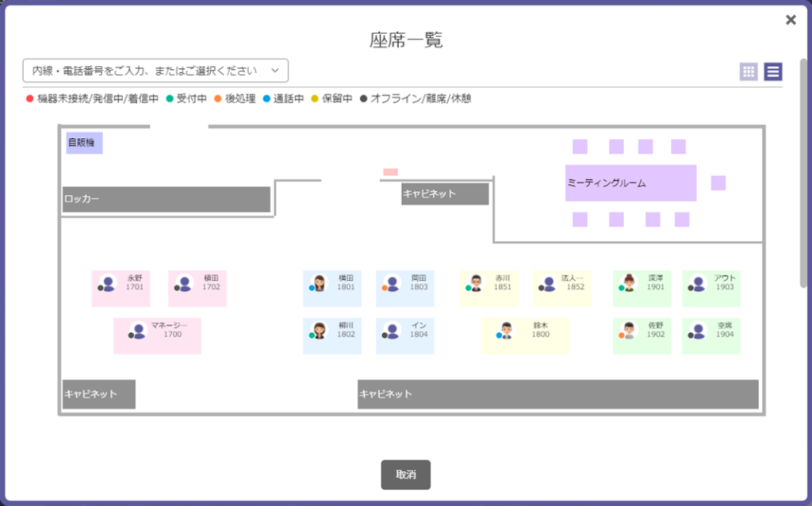Viewport: 812px width, 506px height.
Task: Close the 座席一覧 dialog with the X
Action: 791,20
